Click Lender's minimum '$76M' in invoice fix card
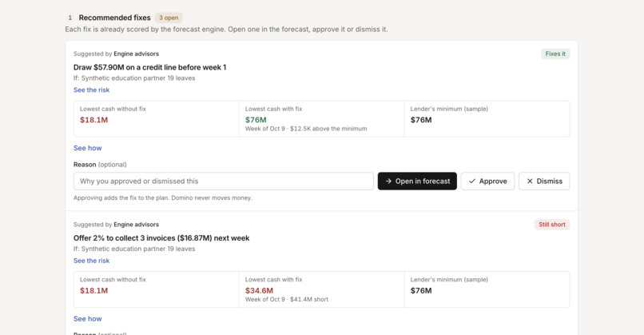 point(421,290)
